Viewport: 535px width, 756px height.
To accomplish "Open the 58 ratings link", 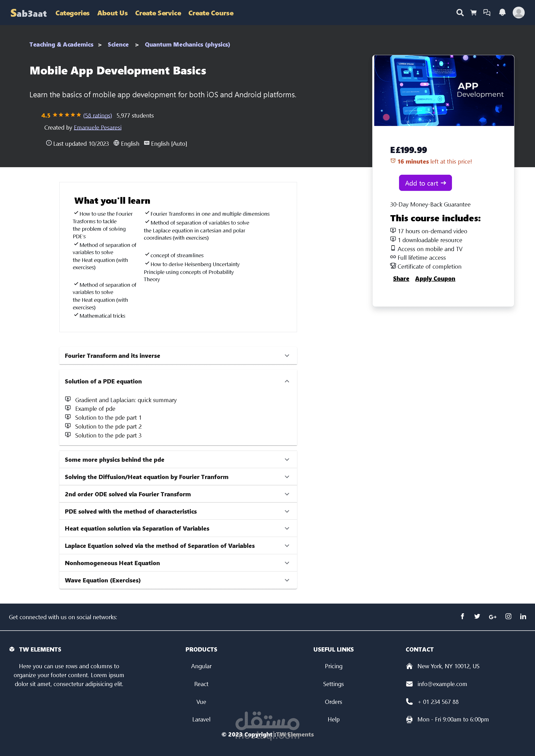I will pyautogui.click(x=98, y=116).
